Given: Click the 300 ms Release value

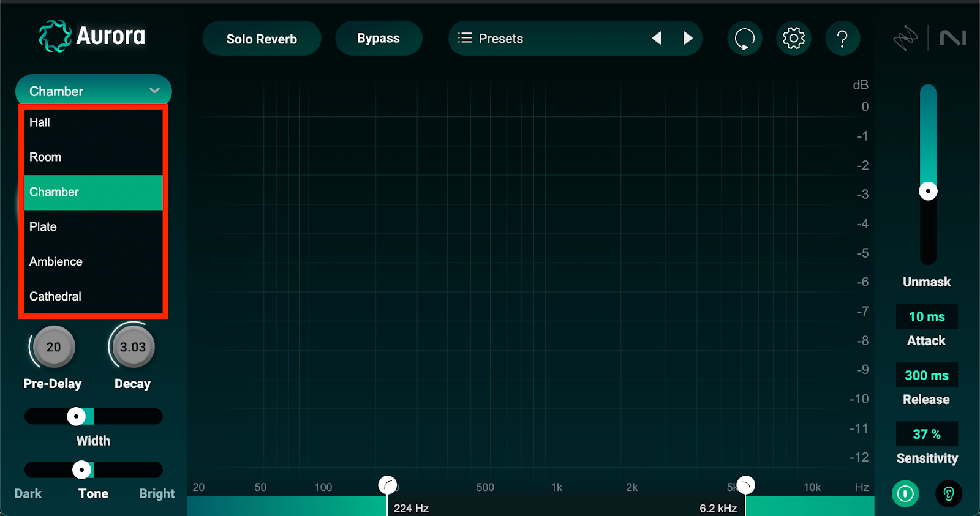Looking at the screenshot, I should click(926, 375).
